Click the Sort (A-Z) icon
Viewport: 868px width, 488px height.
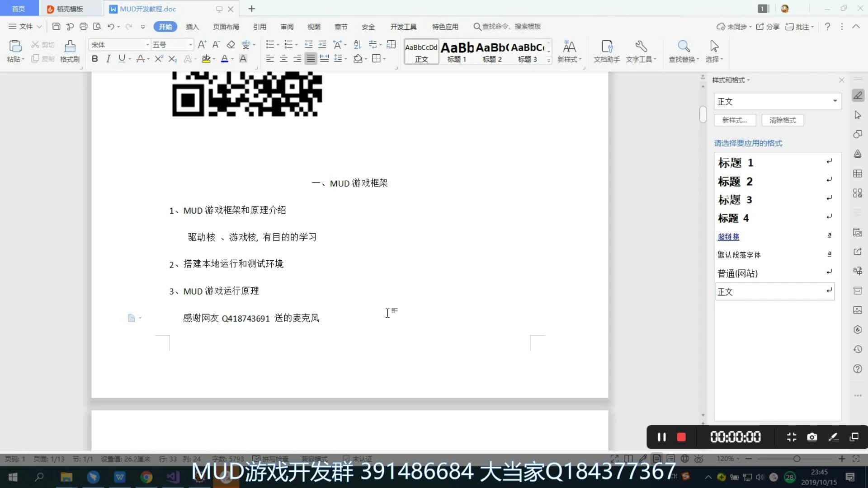click(x=357, y=44)
